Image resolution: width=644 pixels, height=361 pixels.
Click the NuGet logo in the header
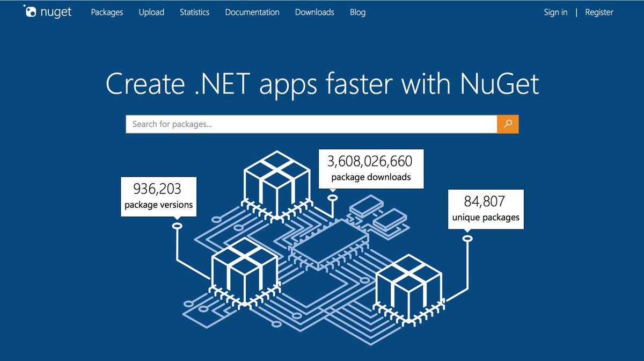(x=47, y=12)
